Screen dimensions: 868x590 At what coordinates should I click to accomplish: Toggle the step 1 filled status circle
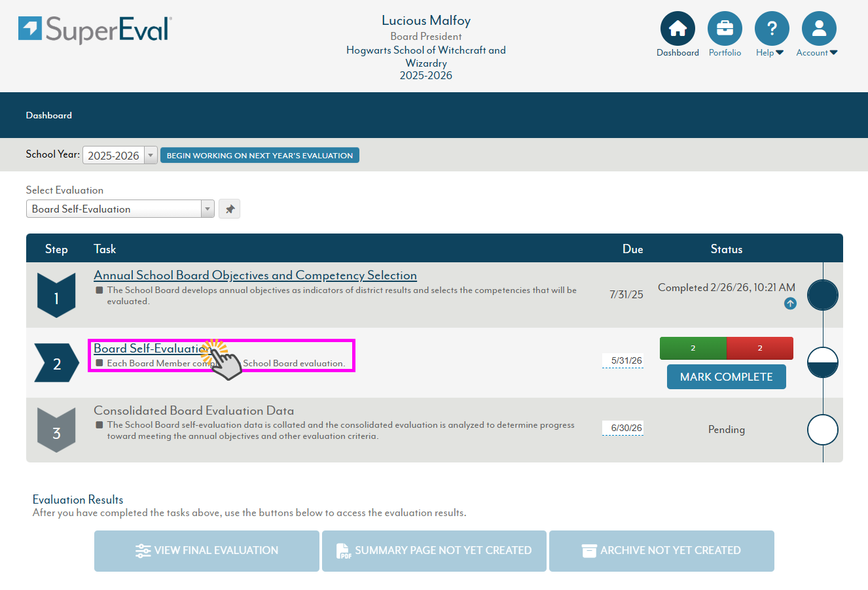[x=822, y=295]
